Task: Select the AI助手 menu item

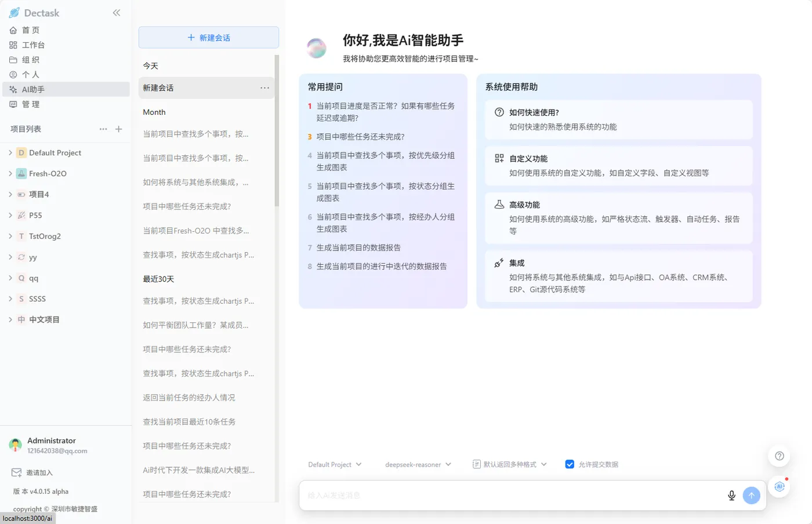Action: click(66, 89)
